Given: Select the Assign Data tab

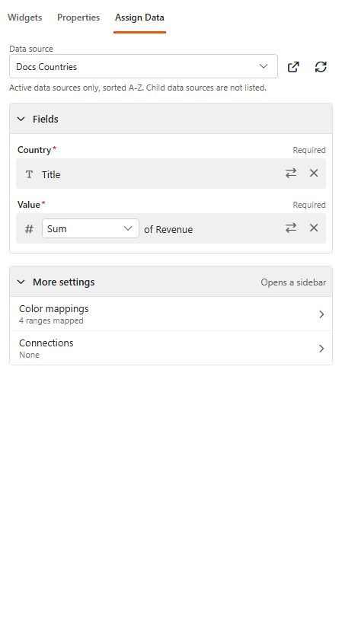Looking at the screenshot, I should [x=139, y=18].
